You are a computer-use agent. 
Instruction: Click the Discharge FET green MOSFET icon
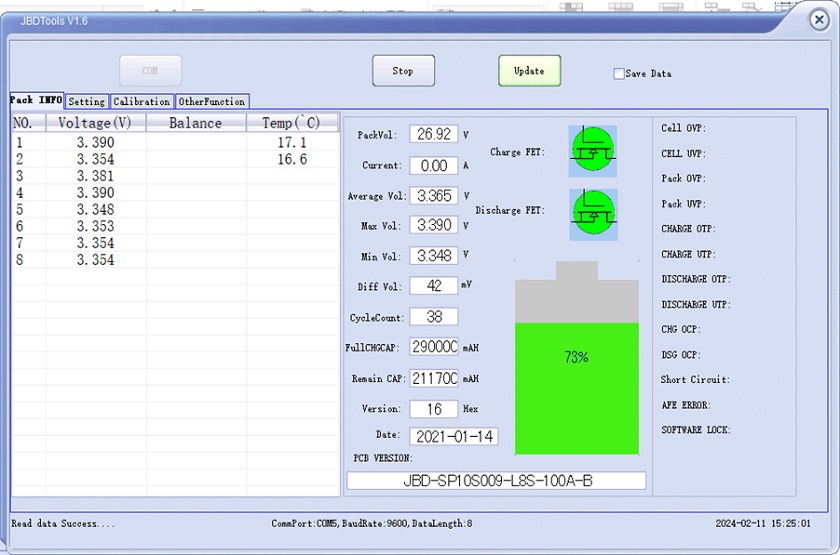tap(593, 214)
